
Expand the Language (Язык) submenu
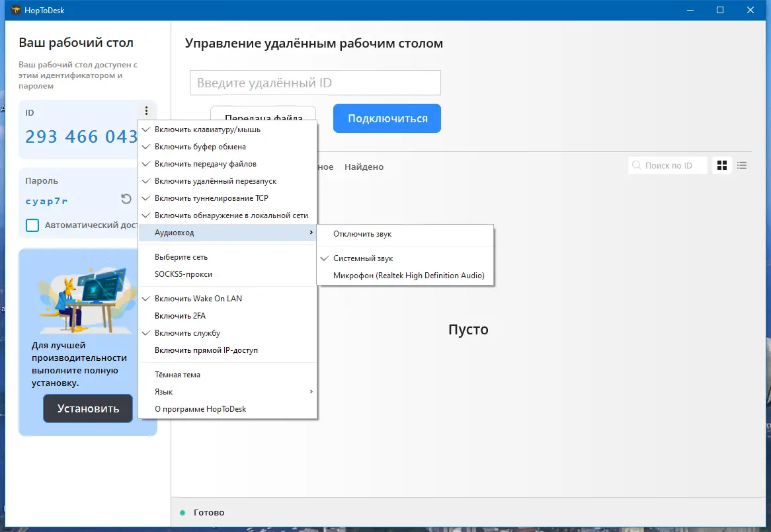click(x=227, y=392)
